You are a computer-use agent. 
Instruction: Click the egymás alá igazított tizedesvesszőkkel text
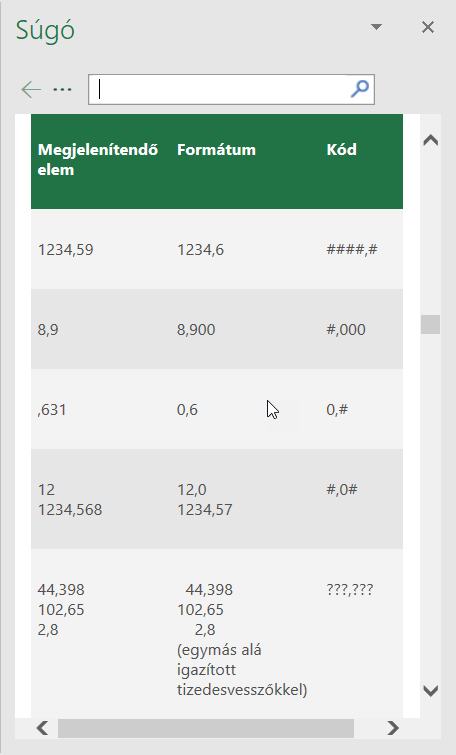242,670
